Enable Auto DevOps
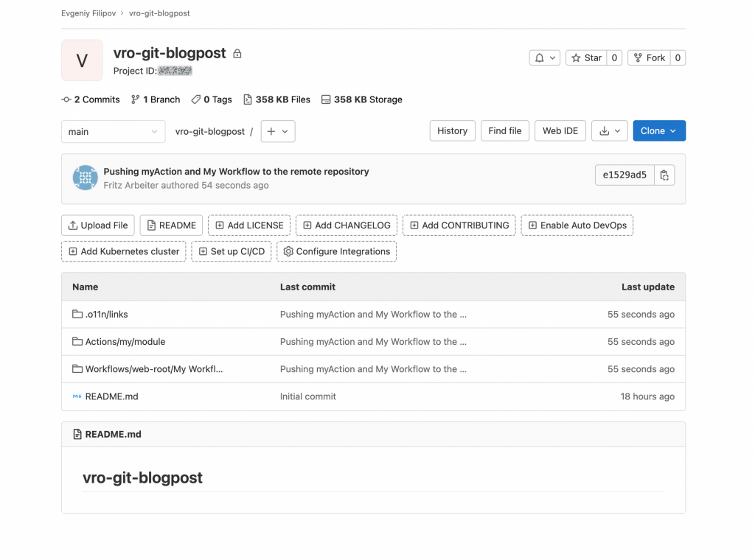The image size is (755, 560). [x=577, y=225]
